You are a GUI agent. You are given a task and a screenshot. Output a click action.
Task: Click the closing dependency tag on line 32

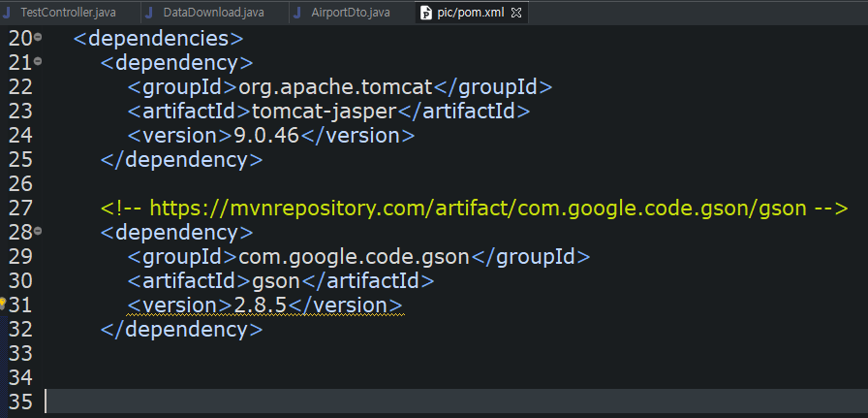pos(181,330)
